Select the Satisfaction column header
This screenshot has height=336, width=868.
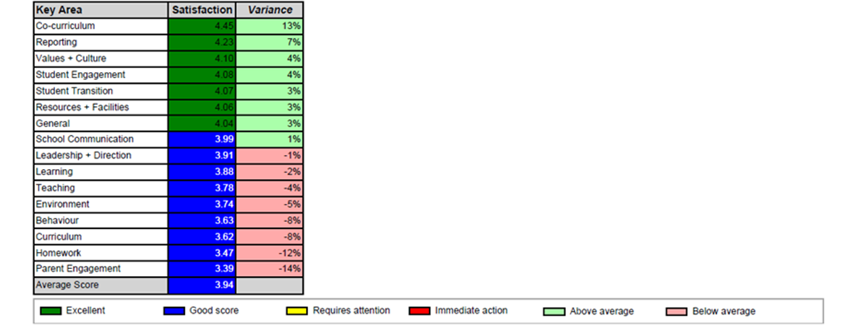click(x=203, y=10)
